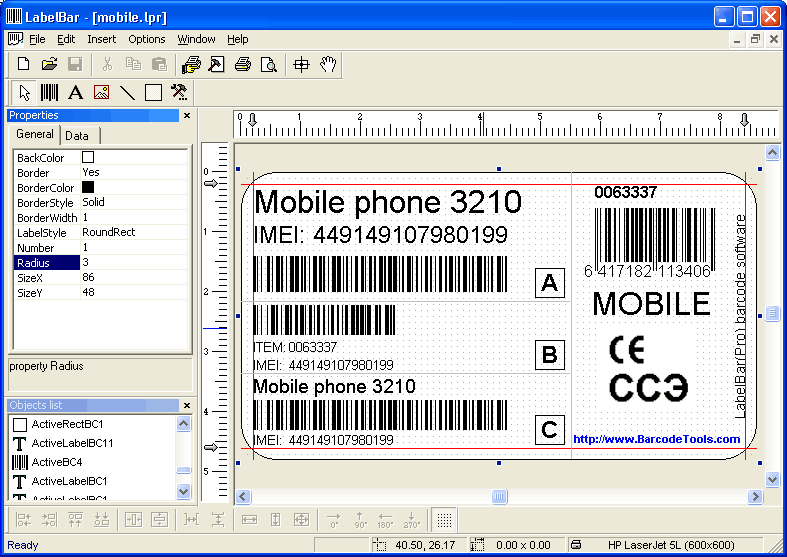
Task: Click the www.BarcodeTools.com link on label
Action: [656, 439]
